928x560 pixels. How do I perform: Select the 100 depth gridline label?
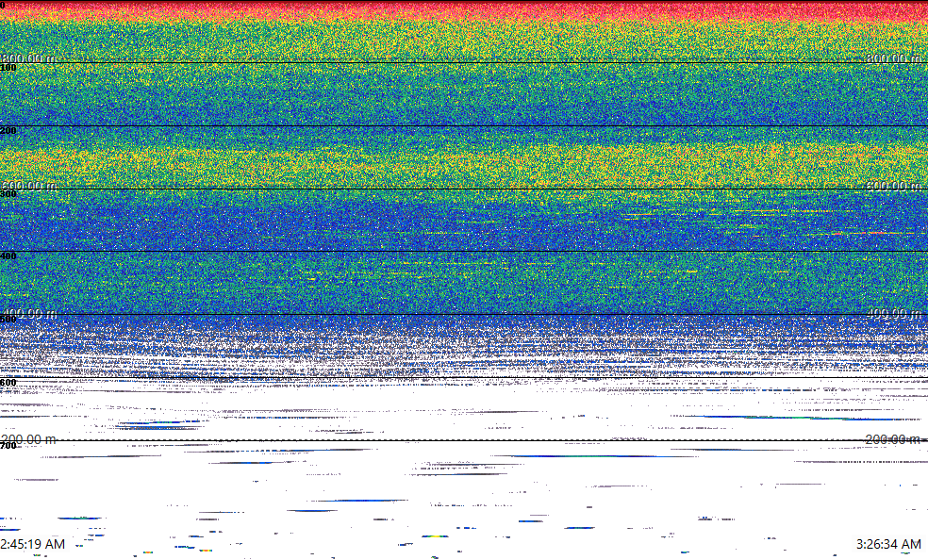click(x=8, y=68)
